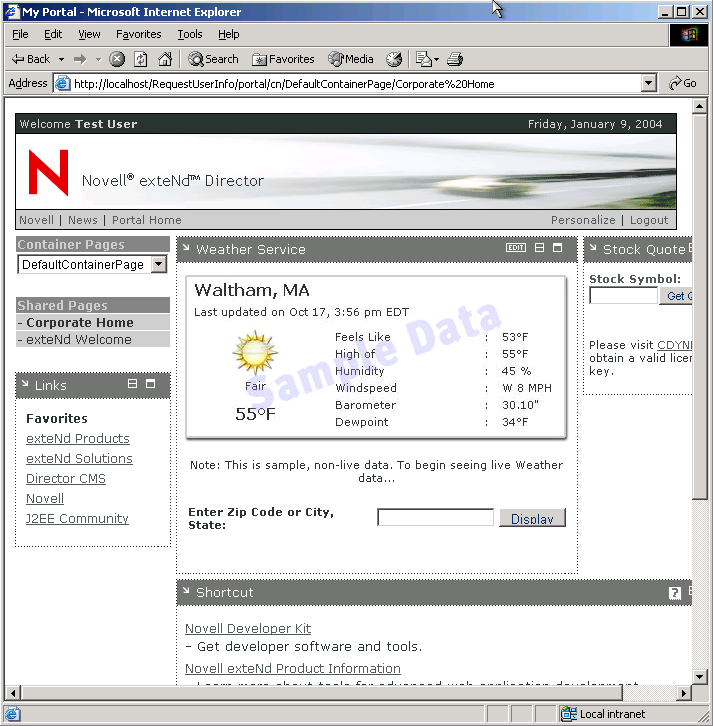Minimize the Weather Service portlet
The image size is (713, 726).
[539, 248]
